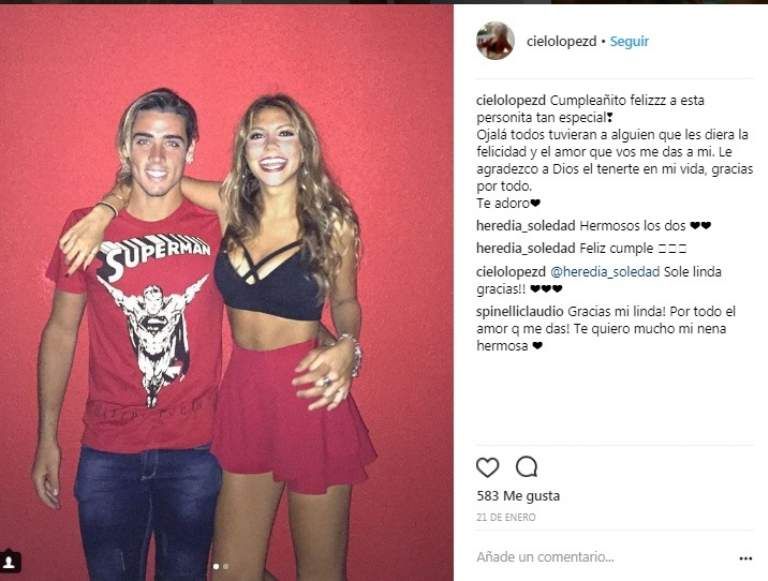Open heredia_soledad profile from Hermosos comment
This screenshot has height=581, width=768.
coord(526,226)
